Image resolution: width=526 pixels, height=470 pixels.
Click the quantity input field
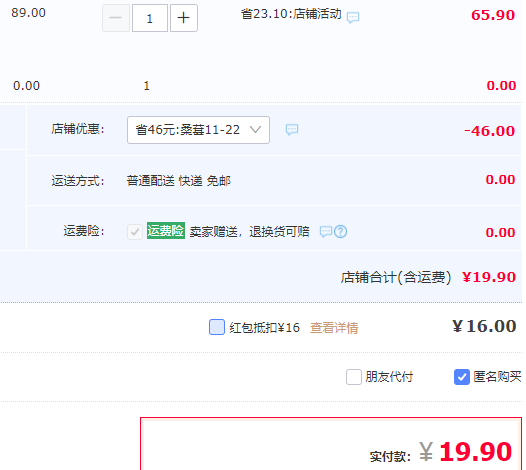click(150, 18)
